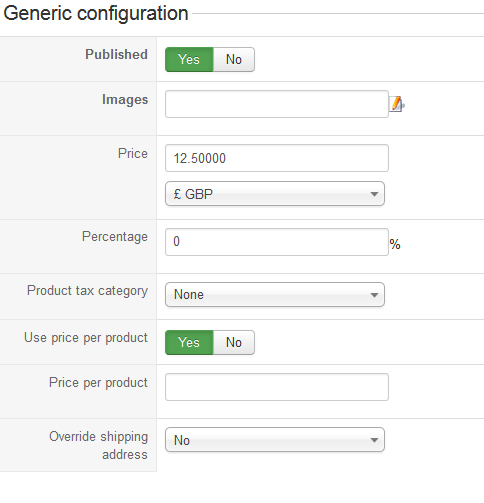484x503 pixels.
Task: Switch Use price per product to No
Action: [234, 342]
